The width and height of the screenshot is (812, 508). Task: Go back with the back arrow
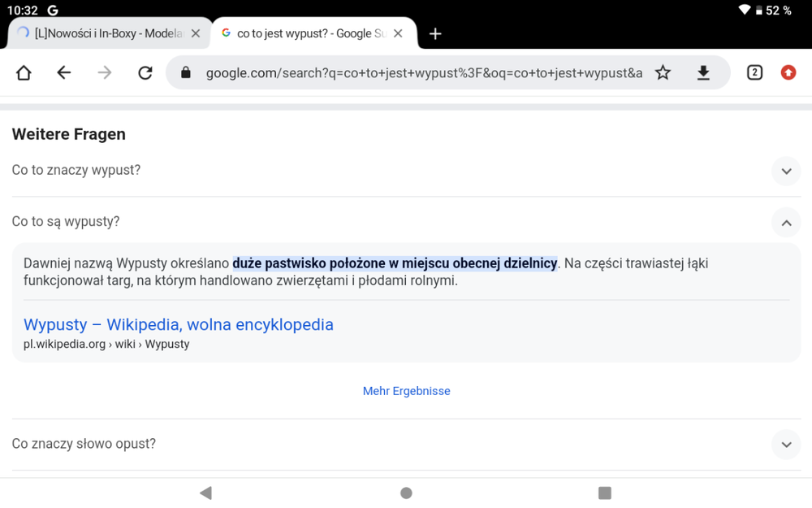coord(64,73)
